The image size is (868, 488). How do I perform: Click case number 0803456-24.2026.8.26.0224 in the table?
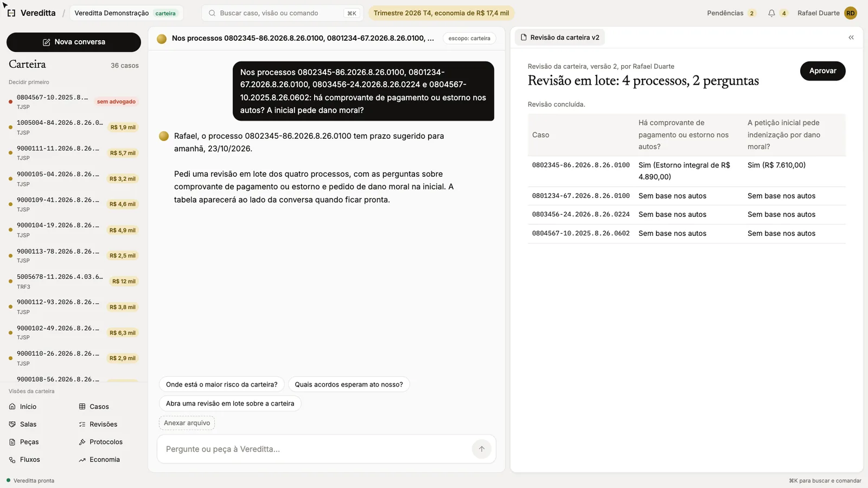(580, 215)
